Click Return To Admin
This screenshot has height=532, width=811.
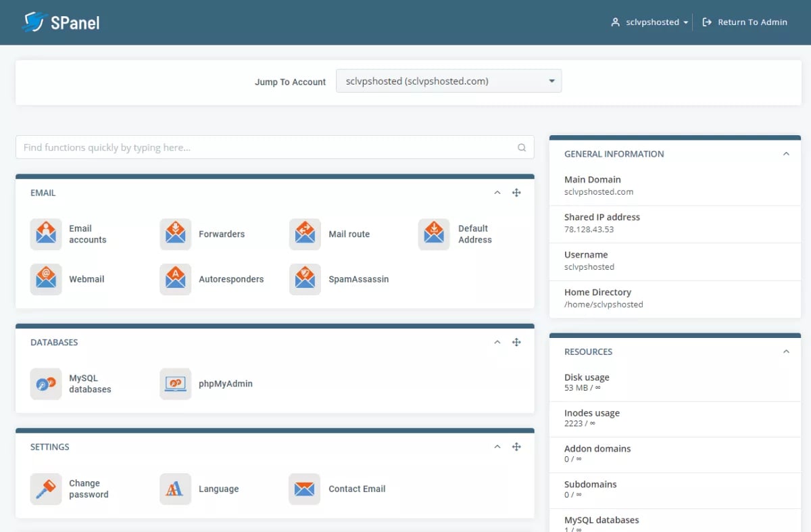click(x=745, y=22)
